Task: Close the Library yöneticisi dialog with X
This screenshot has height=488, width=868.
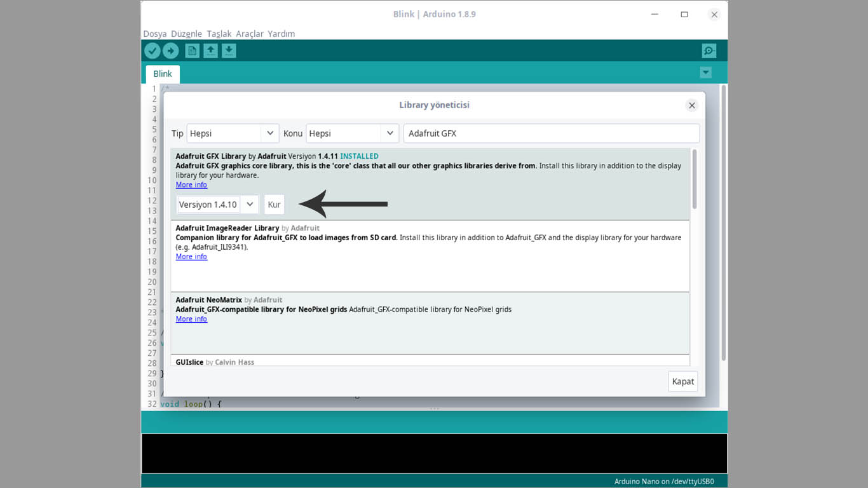Action: pyautogui.click(x=692, y=105)
